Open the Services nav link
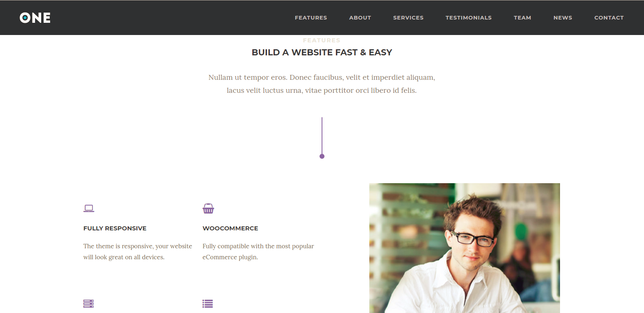The height and width of the screenshot is (313, 644). pos(408,18)
